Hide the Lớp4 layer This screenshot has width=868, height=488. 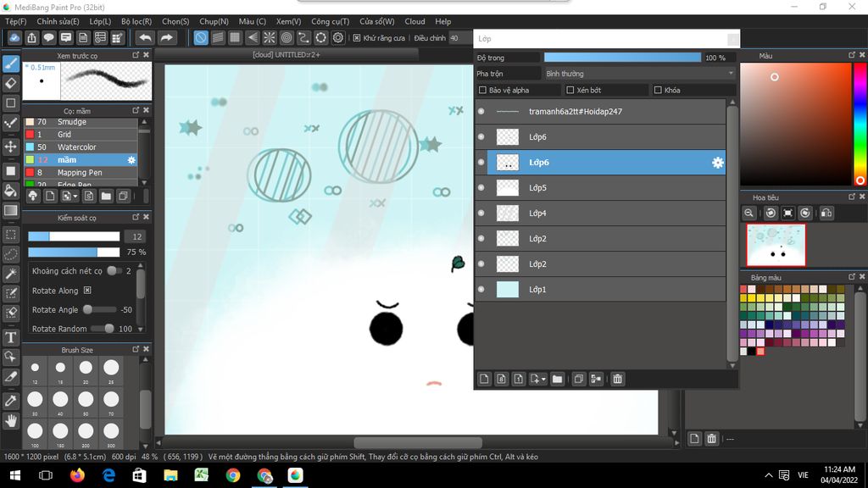pos(481,213)
